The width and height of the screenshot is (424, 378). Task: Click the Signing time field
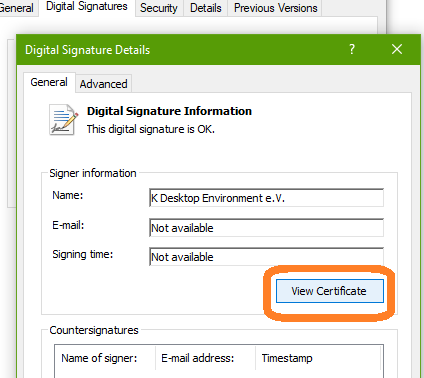coord(266,257)
